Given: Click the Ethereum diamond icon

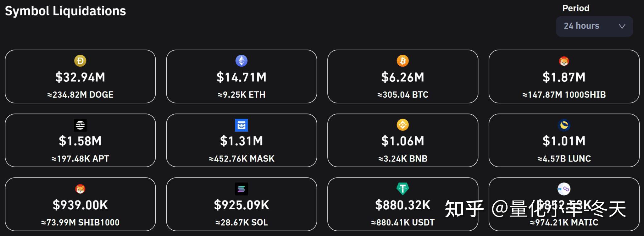Looking at the screenshot, I should 241,61.
